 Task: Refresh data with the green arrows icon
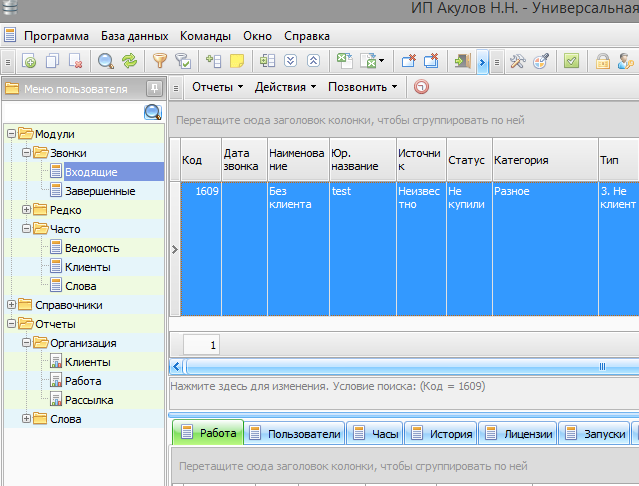130,62
